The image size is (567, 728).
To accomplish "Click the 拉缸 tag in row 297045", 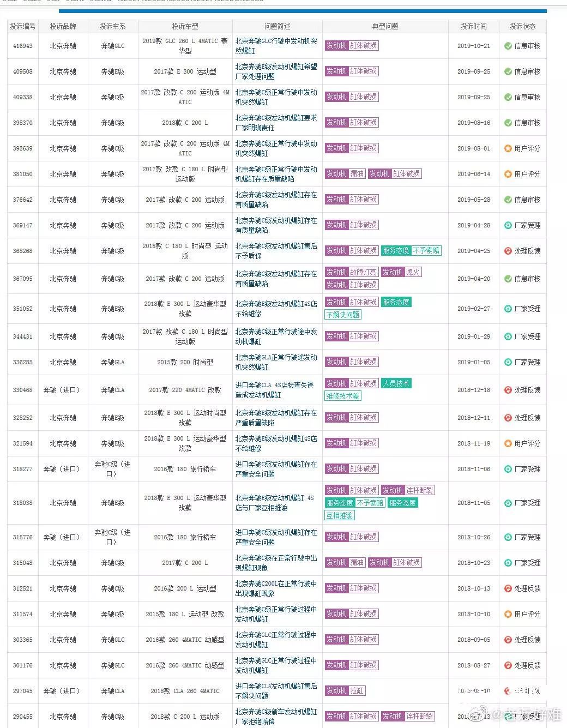I will coord(357,691).
